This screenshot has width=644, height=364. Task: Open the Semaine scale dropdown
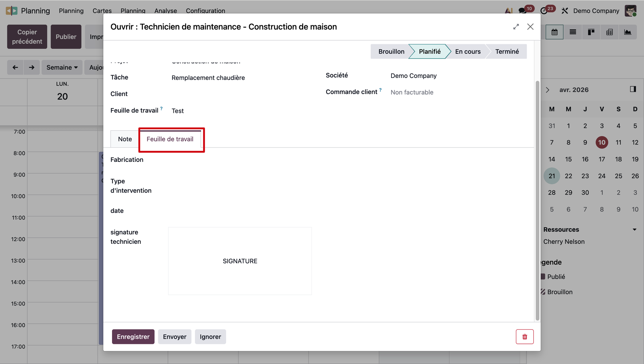62,67
